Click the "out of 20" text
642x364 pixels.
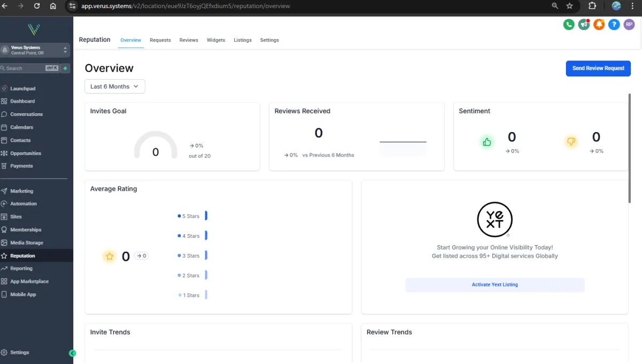[x=200, y=156]
